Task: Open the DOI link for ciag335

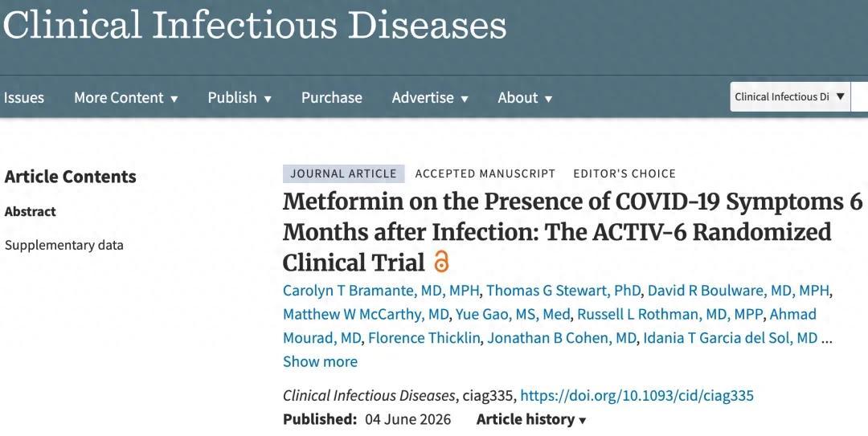Action: [637, 395]
